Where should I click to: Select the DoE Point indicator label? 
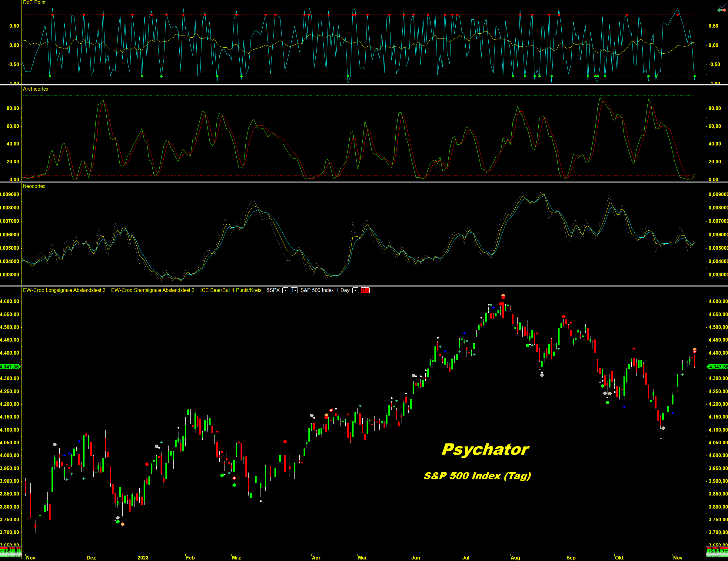34,2
